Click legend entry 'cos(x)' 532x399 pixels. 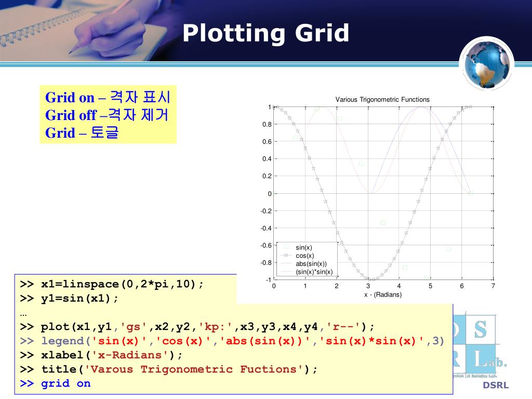304,256
